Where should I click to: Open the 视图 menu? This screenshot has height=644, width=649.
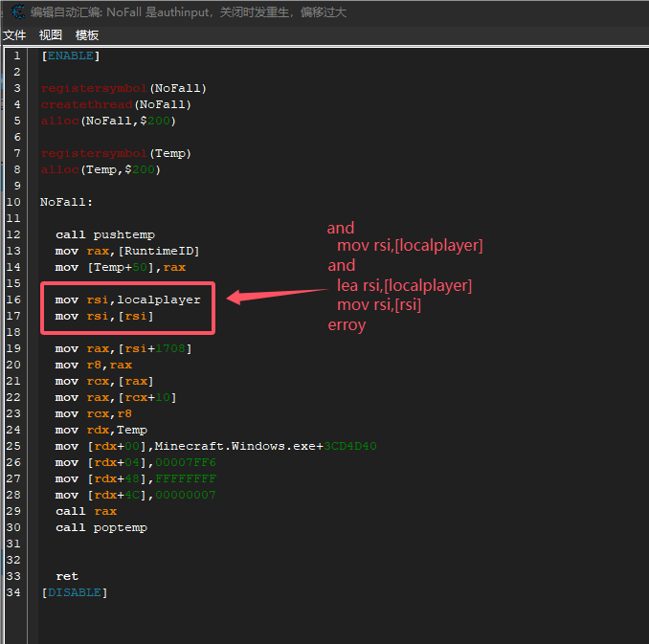(x=51, y=34)
